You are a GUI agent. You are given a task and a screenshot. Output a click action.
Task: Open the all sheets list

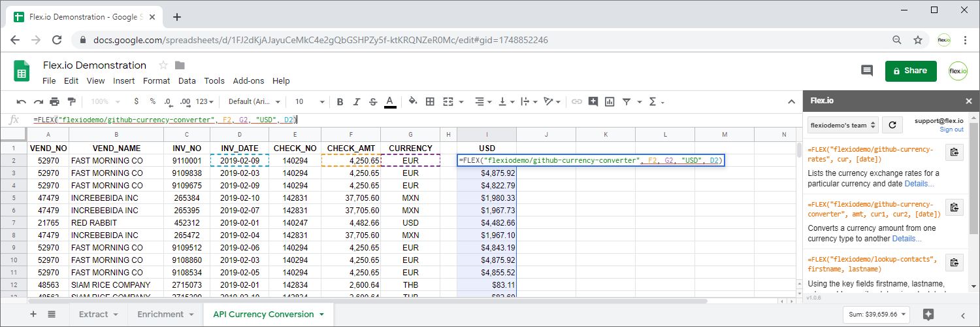click(x=52, y=314)
